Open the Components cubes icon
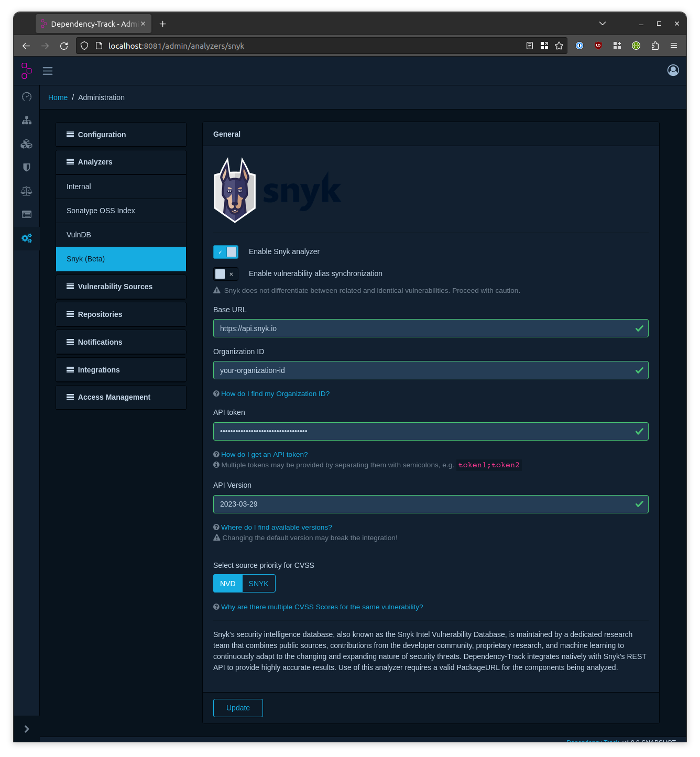Screen dimensions: 700x757 tap(26, 144)
